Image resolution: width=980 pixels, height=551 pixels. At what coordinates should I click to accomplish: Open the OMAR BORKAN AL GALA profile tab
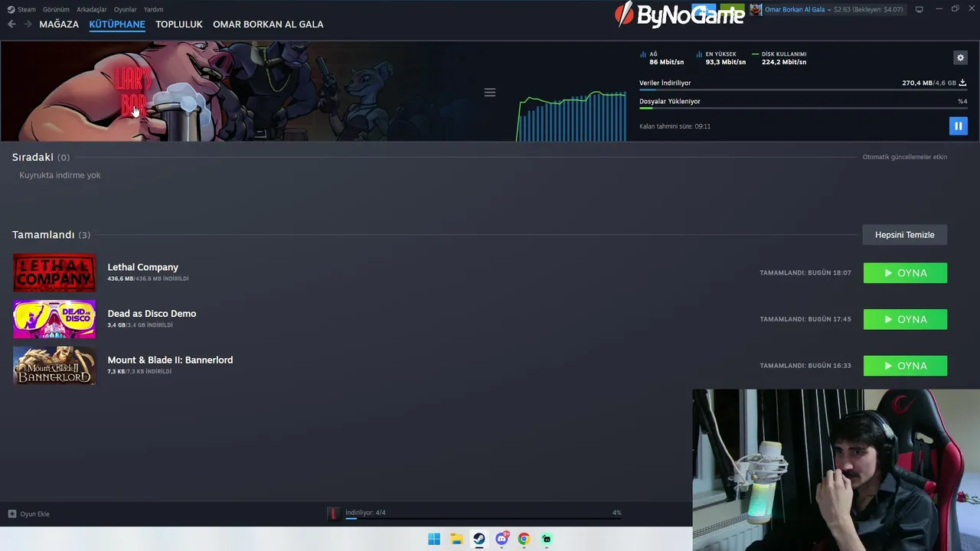268,24
